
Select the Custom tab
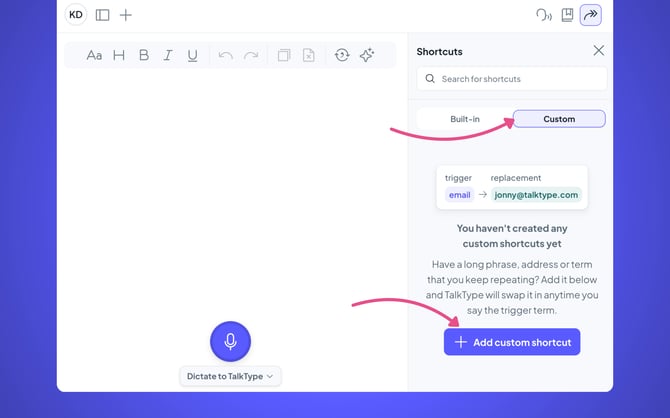tap(559, 119)
